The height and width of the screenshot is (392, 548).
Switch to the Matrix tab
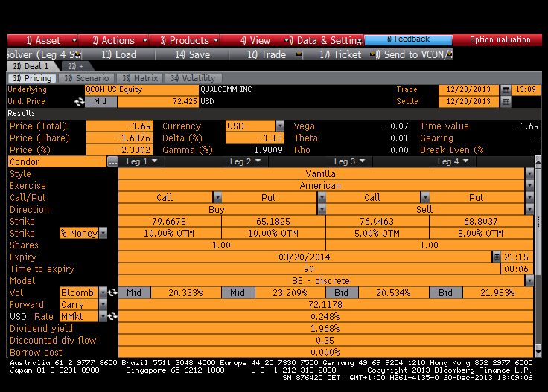click(x=140, y=78)
